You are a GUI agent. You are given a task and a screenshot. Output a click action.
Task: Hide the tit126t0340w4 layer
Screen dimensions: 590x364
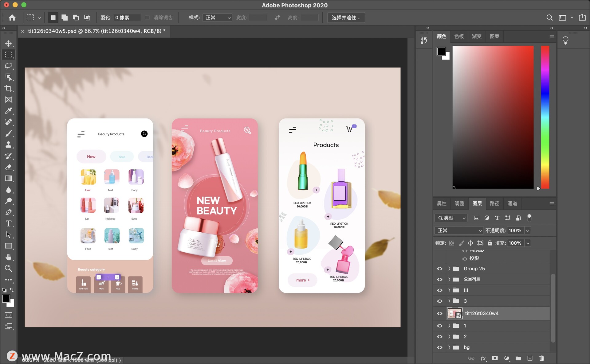pos(439,313)
